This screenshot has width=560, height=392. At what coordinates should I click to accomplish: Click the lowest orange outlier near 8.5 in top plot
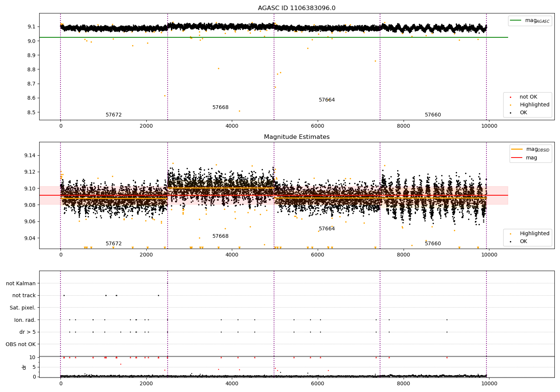coord(239,111)
